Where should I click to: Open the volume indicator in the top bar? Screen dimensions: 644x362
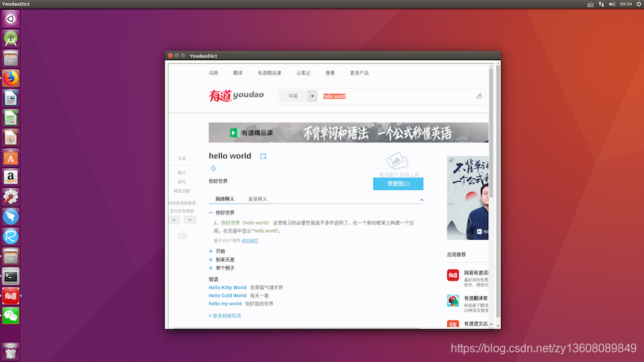[612, 4]
